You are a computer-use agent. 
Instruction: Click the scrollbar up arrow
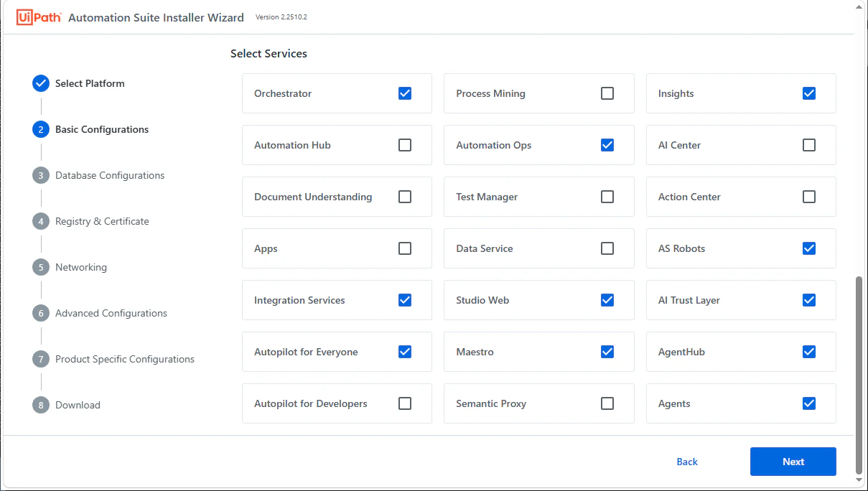click(x=859, y=6)
